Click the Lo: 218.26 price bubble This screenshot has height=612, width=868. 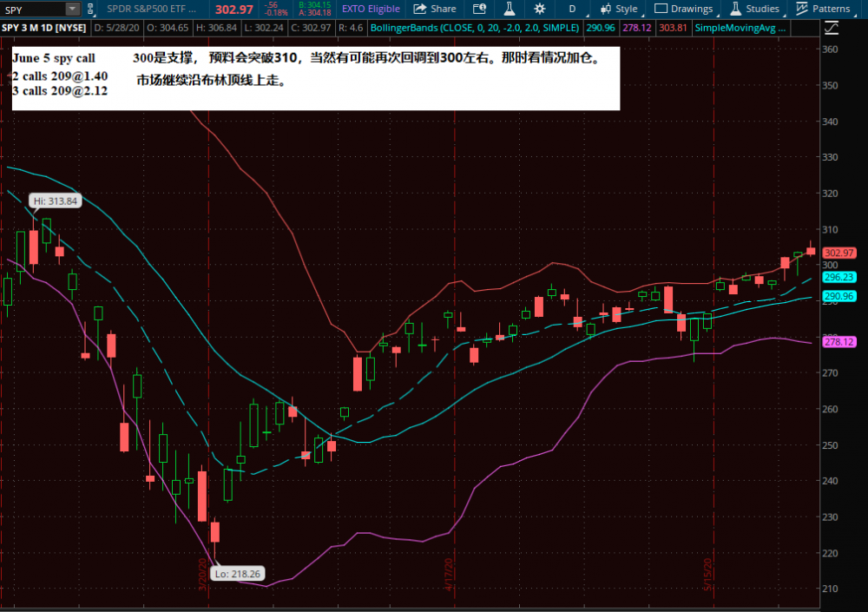[237, 574]
